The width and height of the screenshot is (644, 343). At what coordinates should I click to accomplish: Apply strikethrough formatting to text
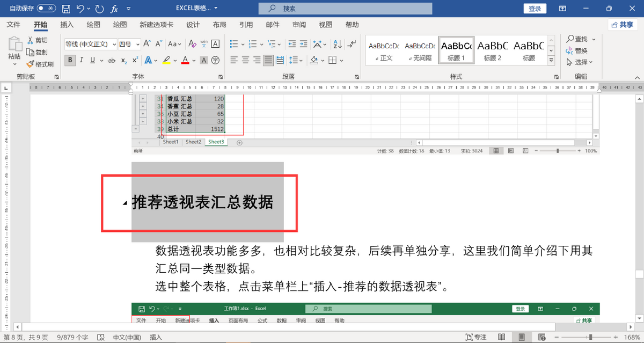(112, 61)
